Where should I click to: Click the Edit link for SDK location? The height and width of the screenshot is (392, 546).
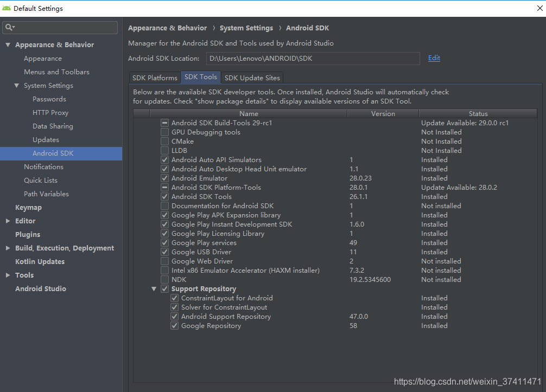(x=434, y=57)
